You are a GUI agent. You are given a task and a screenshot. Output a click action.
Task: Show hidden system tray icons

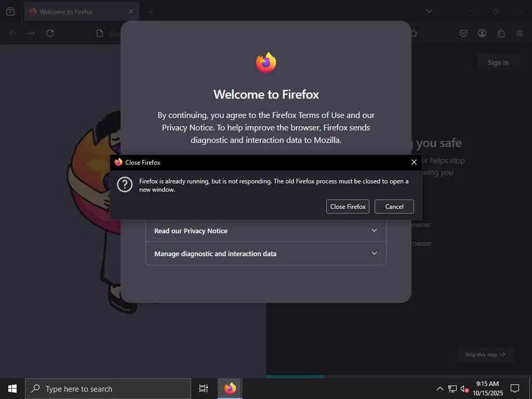coord(440,389)
